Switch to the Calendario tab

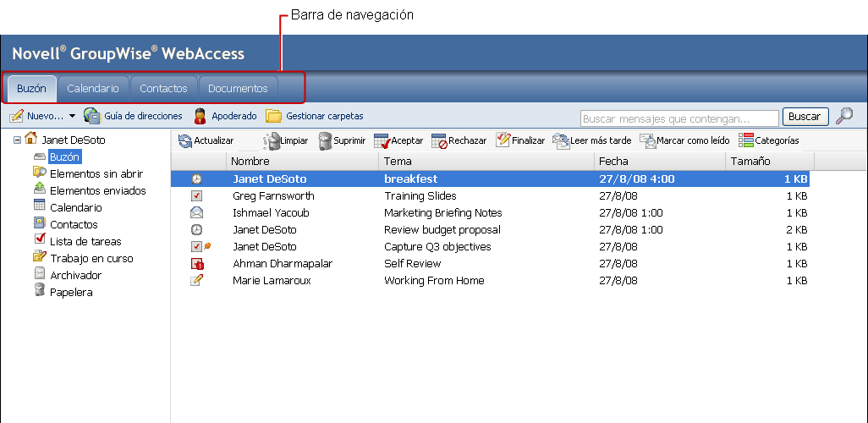(x=93, y=89)
